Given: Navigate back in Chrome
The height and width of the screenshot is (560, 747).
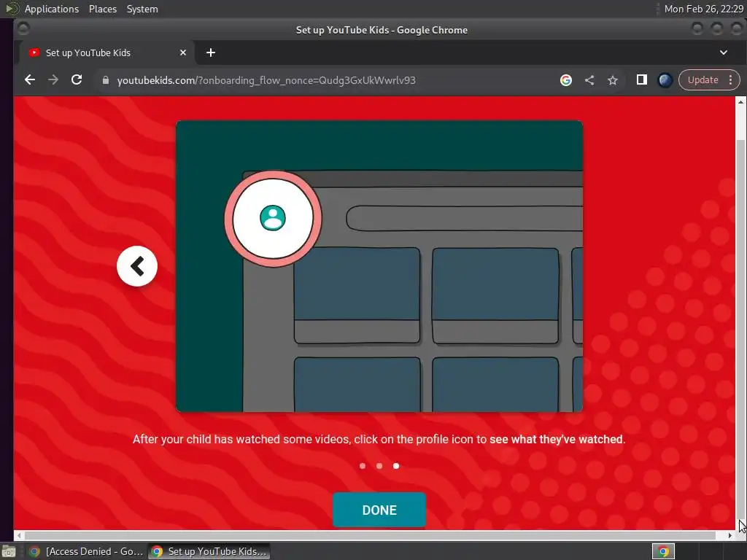Looking at the screenshot, I should (29, 80).
